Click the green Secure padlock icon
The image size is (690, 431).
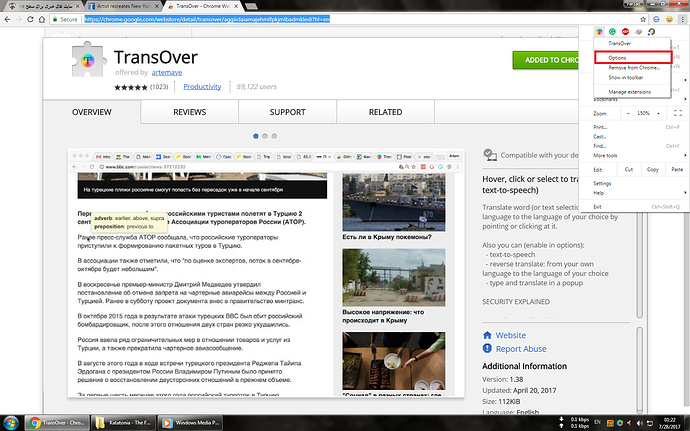[x=55, y=19]
